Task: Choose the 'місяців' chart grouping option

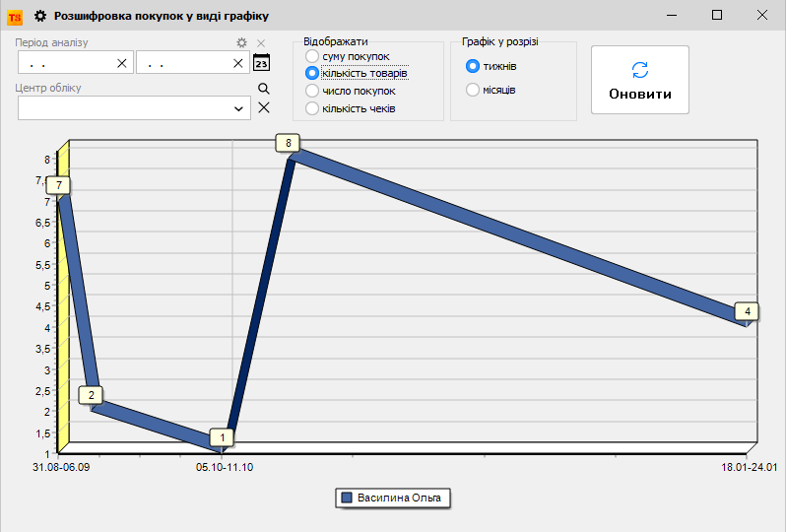Action: tap(473, 90)
